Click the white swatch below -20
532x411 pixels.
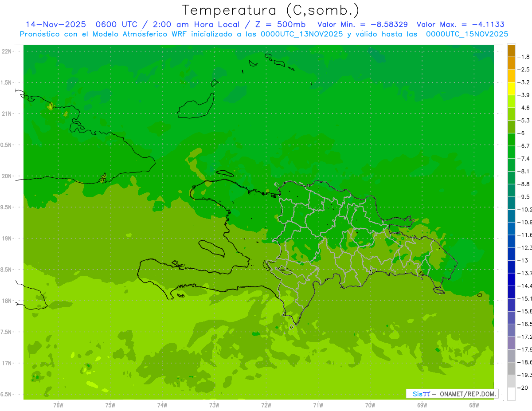(x=511, y=394)
